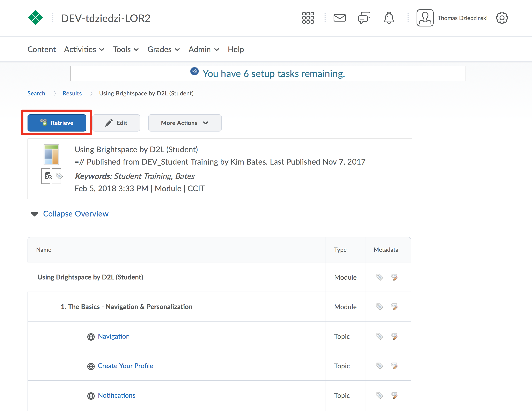Screen dimensions: 532x411
Task: Edit metadata for The Basics row
Action: pos(394,307)
